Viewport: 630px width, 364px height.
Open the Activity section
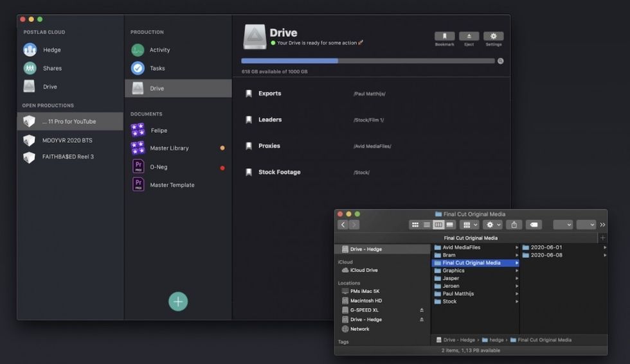[x=159, y=50]
